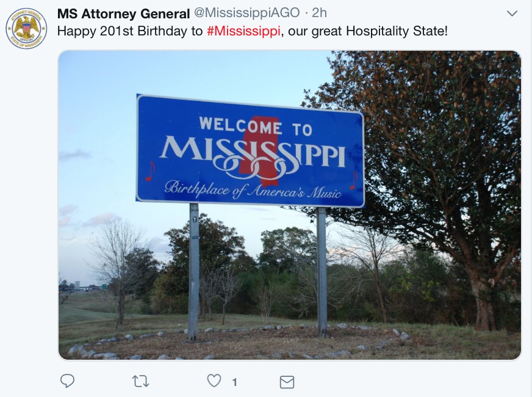Screen dimensions: 532x397
Task: Click the Happy 201st Birthday tweet text
Action: click(253, 31)
